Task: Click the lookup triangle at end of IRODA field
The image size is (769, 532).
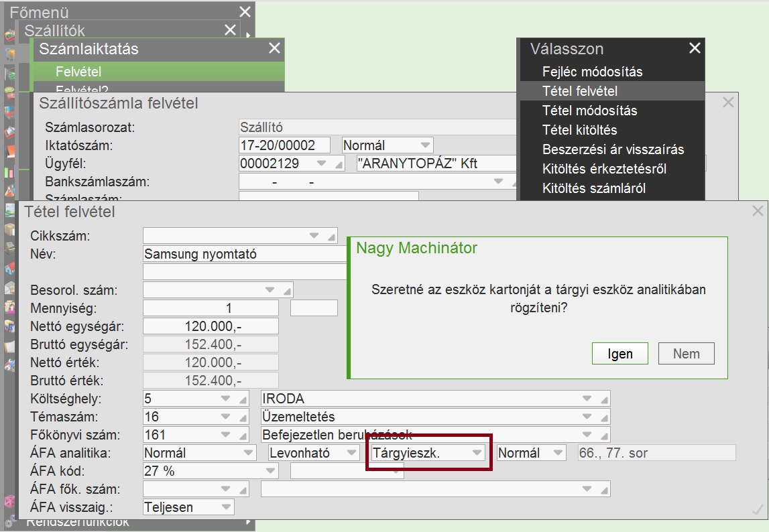Action: 604,399
